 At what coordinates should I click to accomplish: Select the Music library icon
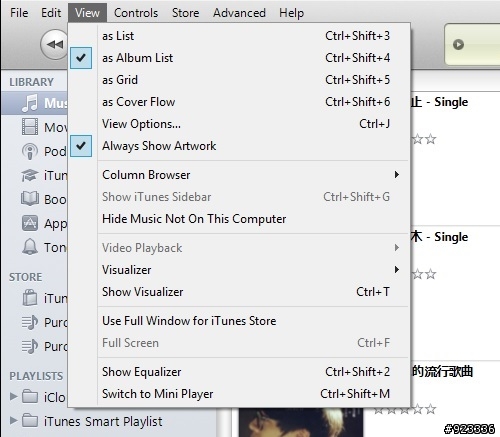pos(30,103)
